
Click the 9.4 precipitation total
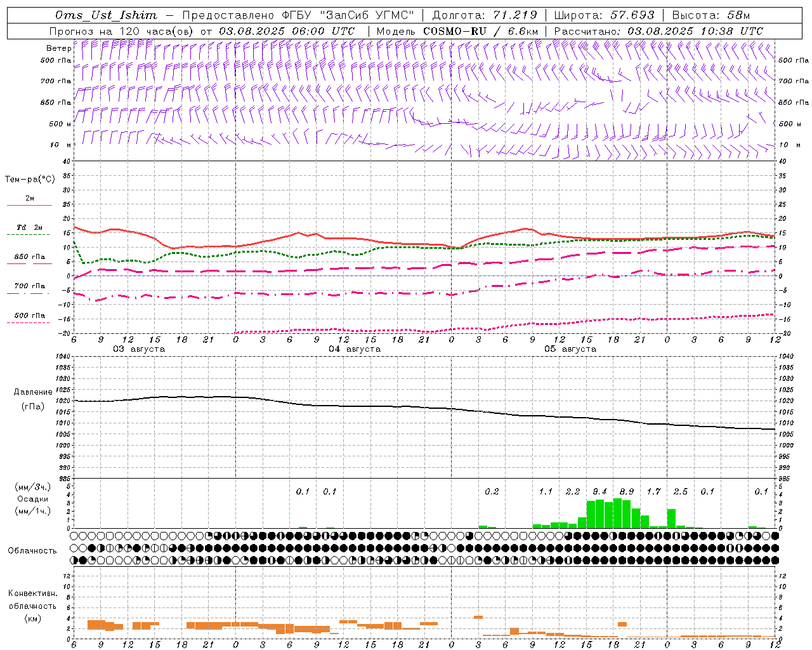coord(599,492)
